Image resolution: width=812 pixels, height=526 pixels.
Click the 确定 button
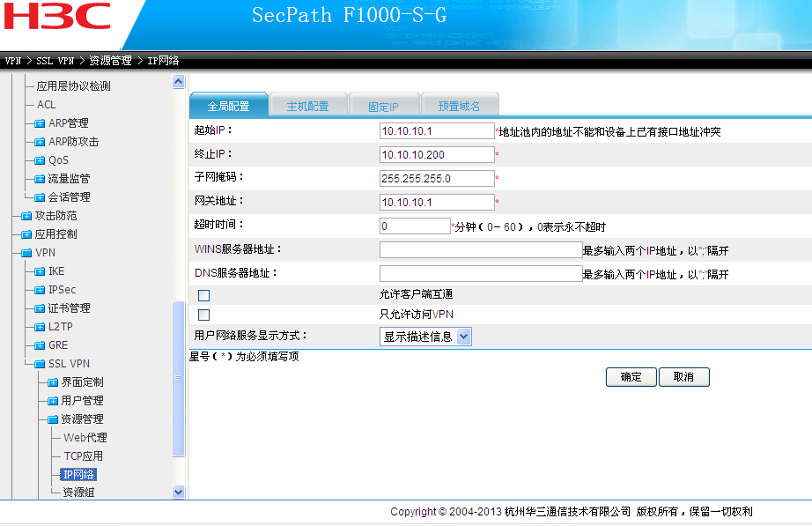click(631, 377)
